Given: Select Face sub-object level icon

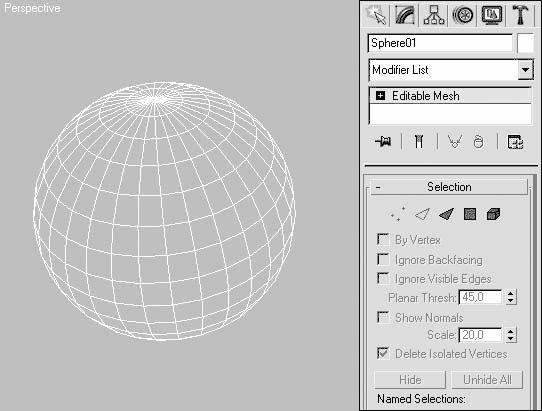Looking at the screenshot, I should pos(446,214).
